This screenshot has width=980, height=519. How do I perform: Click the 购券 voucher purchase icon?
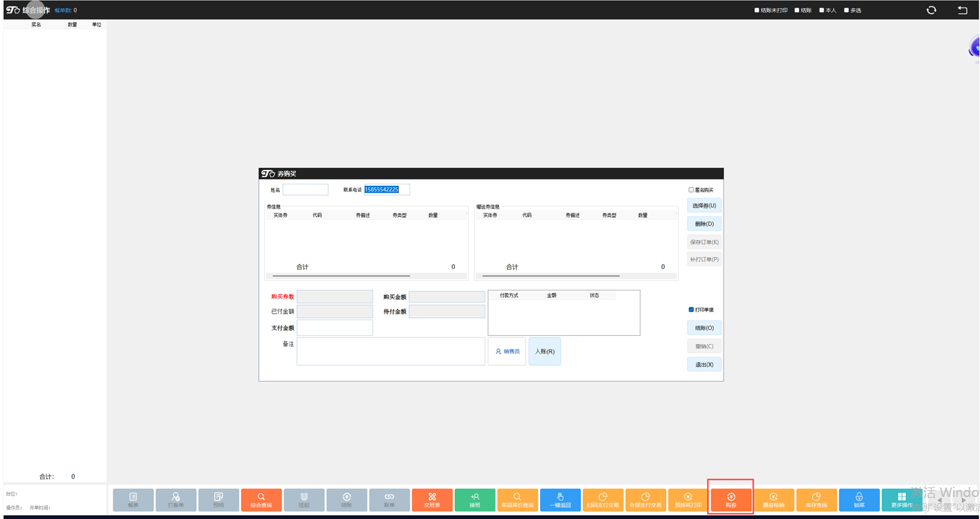click(731, 499)
